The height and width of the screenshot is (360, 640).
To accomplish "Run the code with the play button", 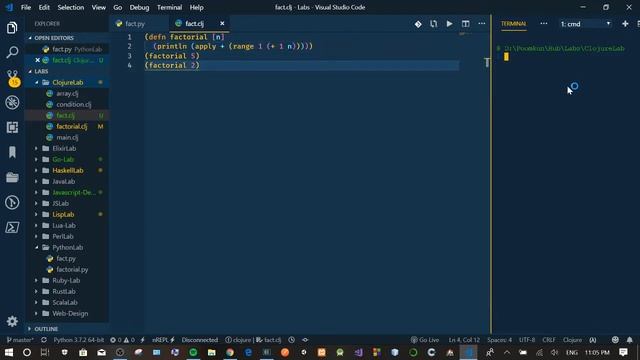I will (x=449, y=24).
